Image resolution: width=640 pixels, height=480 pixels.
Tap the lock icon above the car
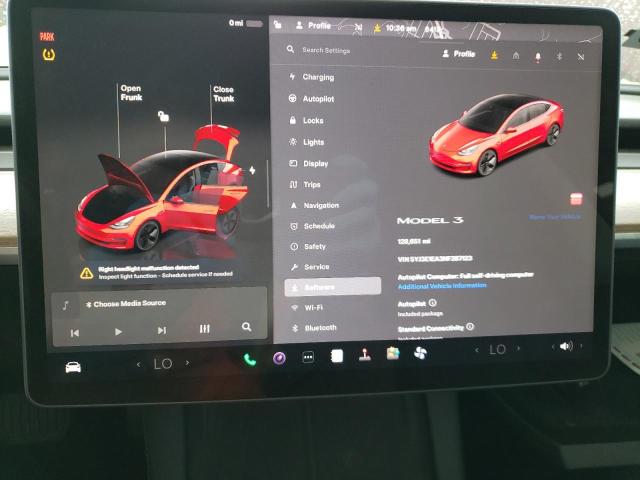[x=163, y=116]
